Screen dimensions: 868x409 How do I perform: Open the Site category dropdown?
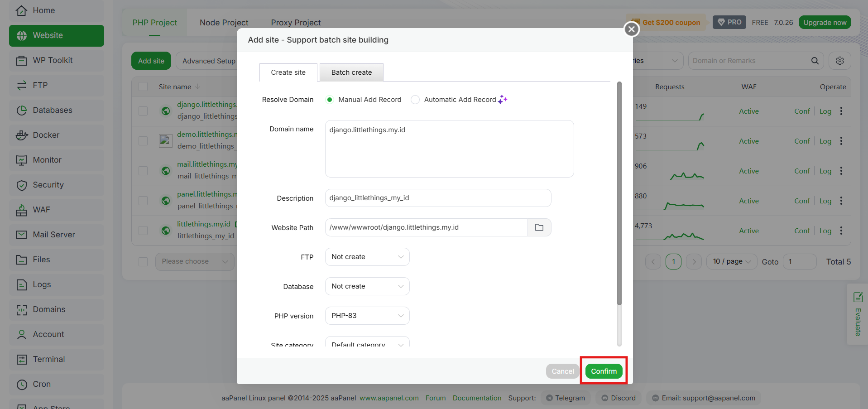coord(367,342)
